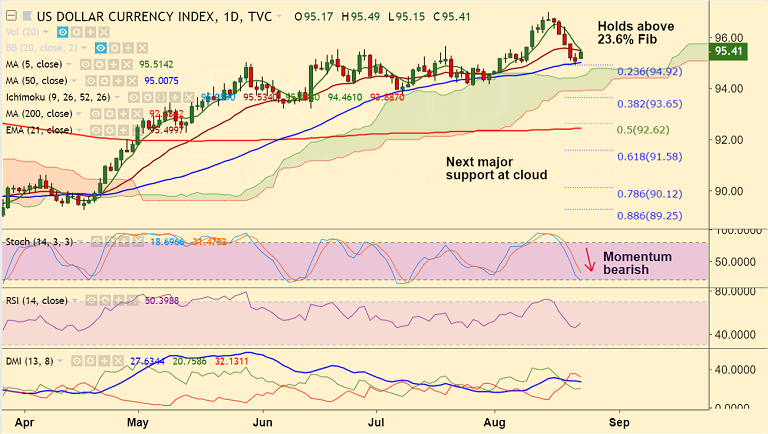Click the plus icon for Ichimoku
The width and height of the screenshot is (768, 434).
175,97
